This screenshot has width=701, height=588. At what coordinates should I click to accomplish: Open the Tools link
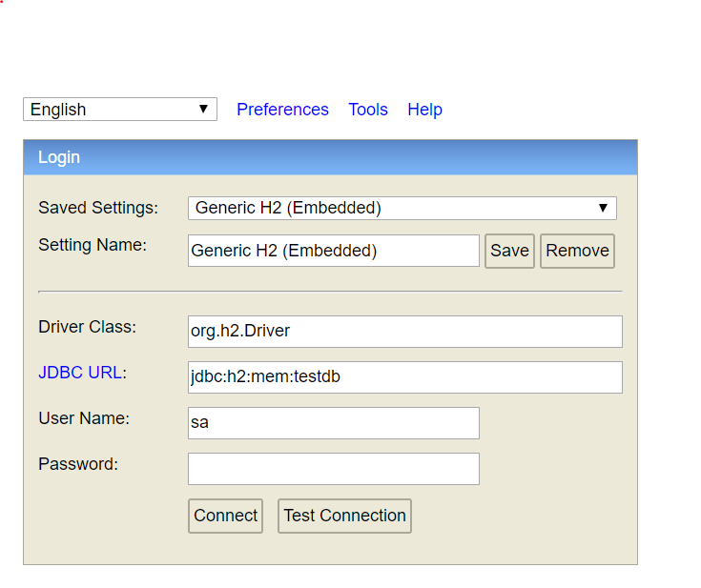[x=368, y=110]
